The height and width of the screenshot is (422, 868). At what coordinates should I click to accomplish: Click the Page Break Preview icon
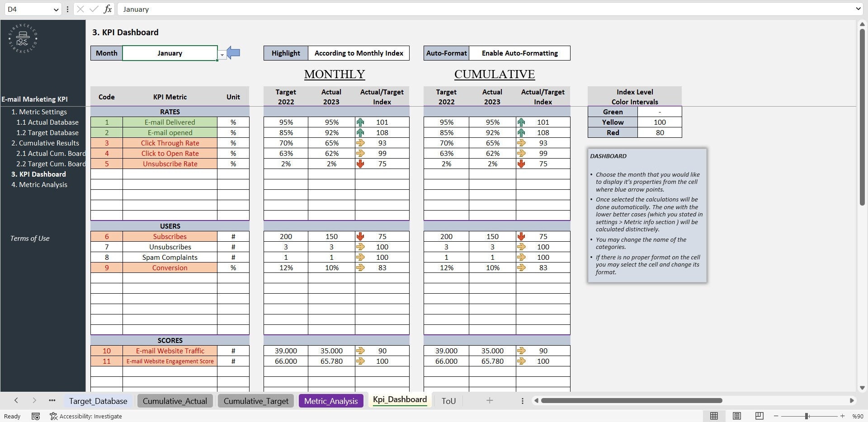click(759, 416)
